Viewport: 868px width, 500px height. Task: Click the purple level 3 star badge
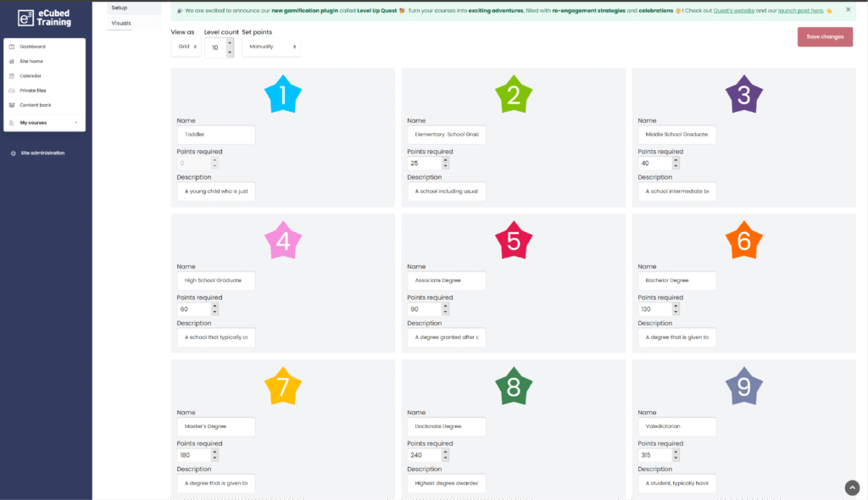[743, 96]
